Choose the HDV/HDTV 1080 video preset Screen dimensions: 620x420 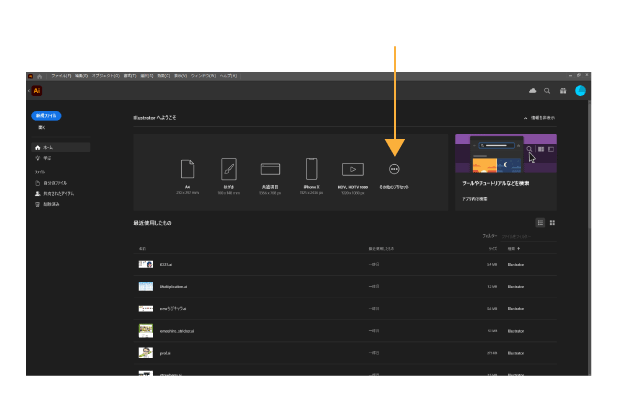click(352, 169)
